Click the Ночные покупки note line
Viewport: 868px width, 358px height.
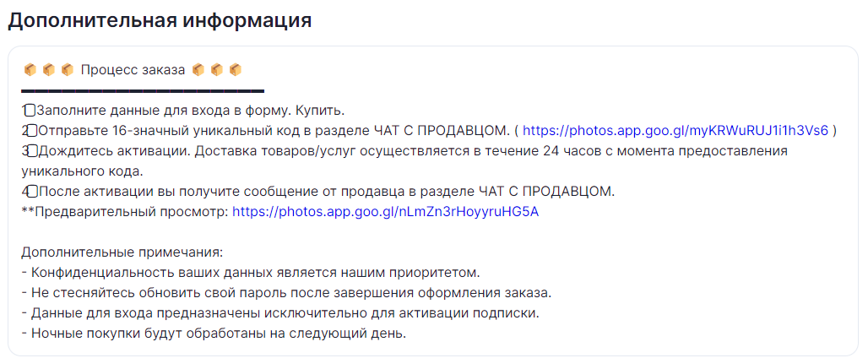point(214,334)
